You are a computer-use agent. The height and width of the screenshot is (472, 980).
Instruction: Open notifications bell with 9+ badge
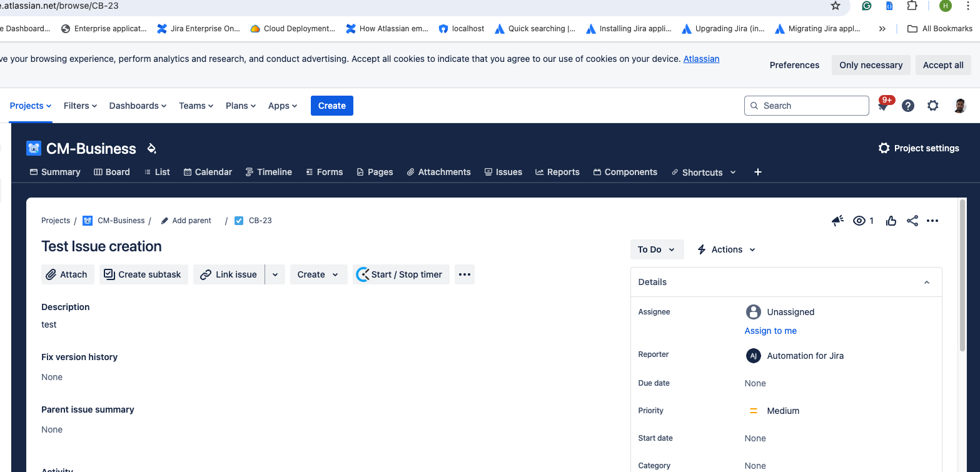click(x=884, y=105)
